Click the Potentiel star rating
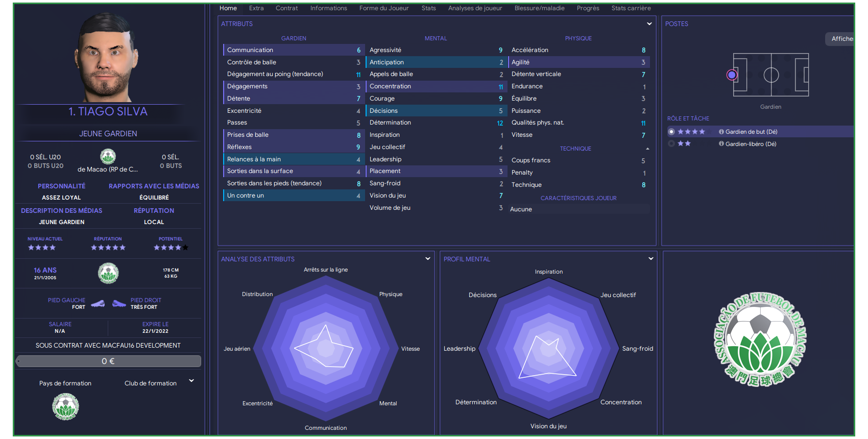The image size is (868, 439). 171,248
